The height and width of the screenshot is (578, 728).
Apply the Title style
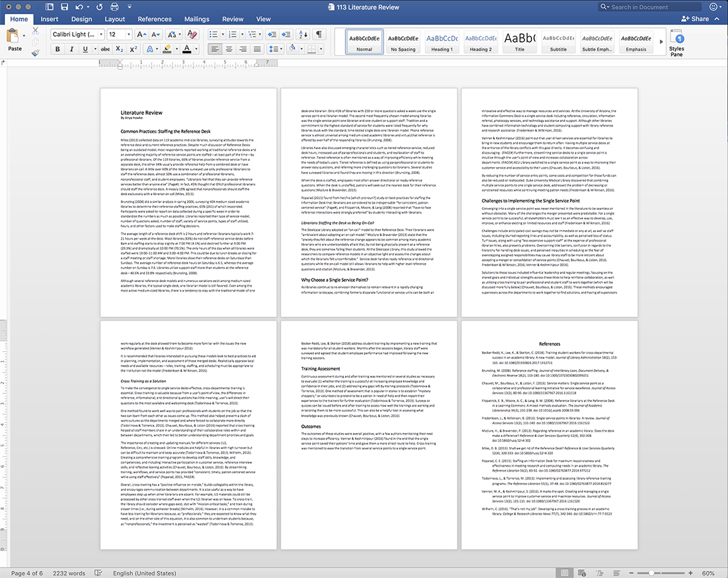(x=519, y=42)
